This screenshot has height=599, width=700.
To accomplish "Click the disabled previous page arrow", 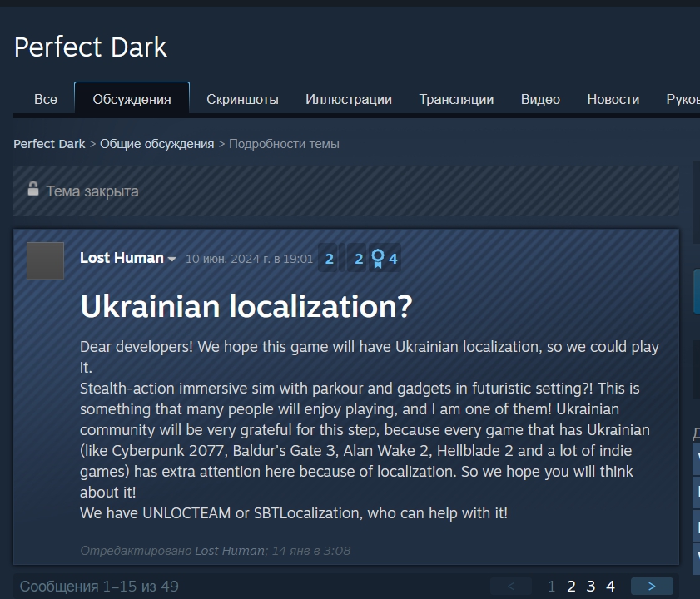I will [511, 586].
